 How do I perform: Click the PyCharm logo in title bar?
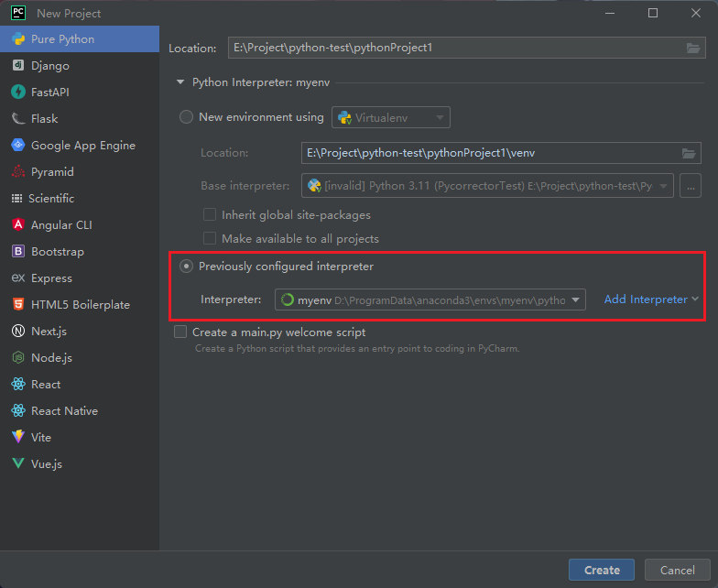click(18, 13)
